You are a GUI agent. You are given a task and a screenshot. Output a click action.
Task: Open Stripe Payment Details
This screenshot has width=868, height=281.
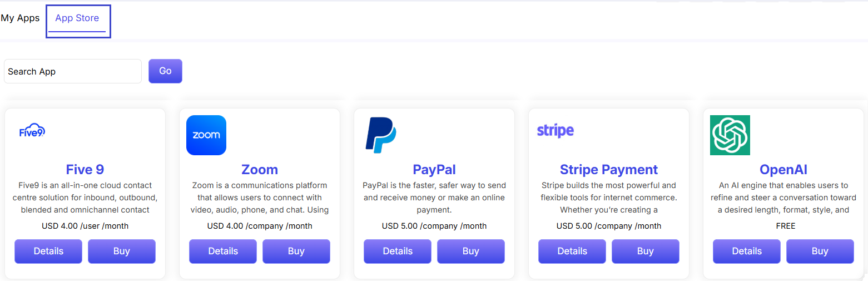click(x=572, y=252)
